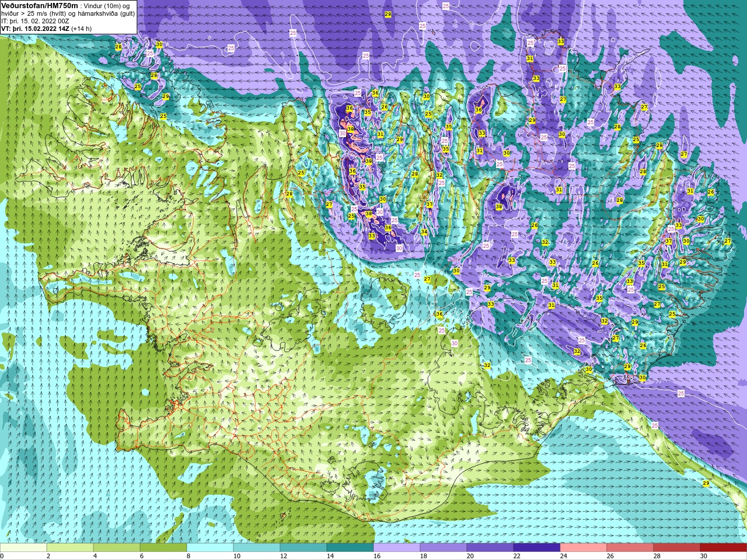Click the valid time 'VT: þri. 15.02.2022 14Z'
Screen dimensions: 747x560
[36, 28]
